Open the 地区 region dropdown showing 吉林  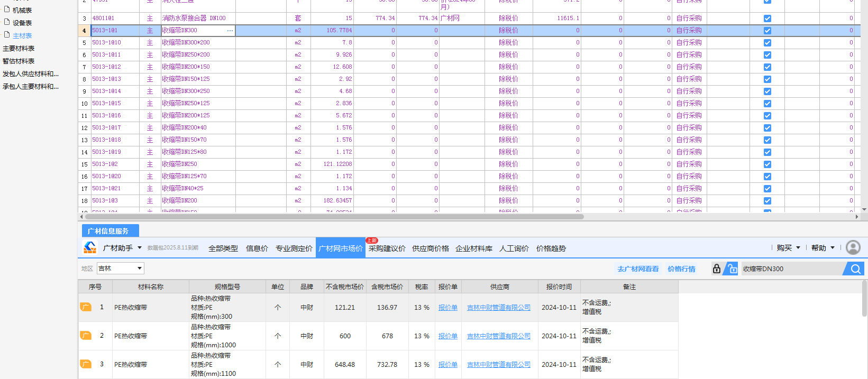[x=120, y=269]
